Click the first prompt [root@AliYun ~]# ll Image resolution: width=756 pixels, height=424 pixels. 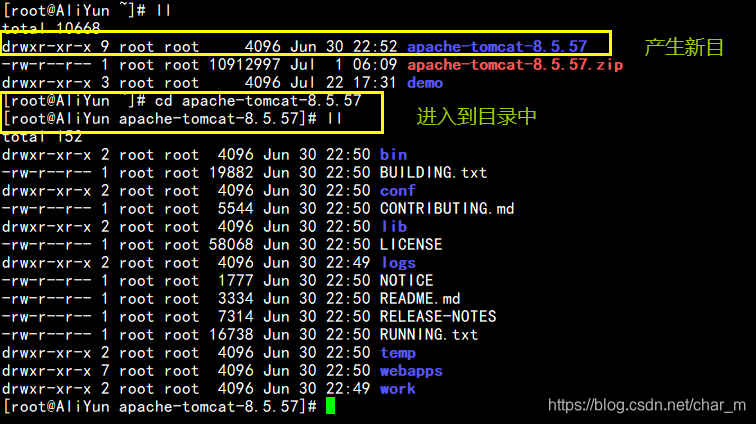point(87,10)
